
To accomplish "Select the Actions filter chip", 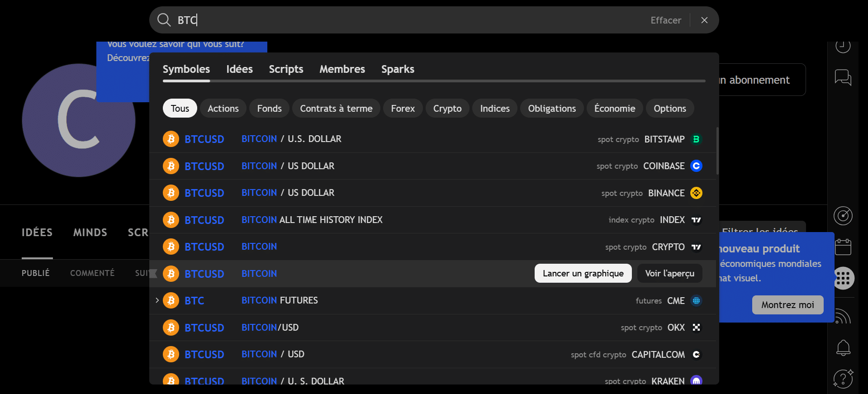I will (x=223, y=109).
